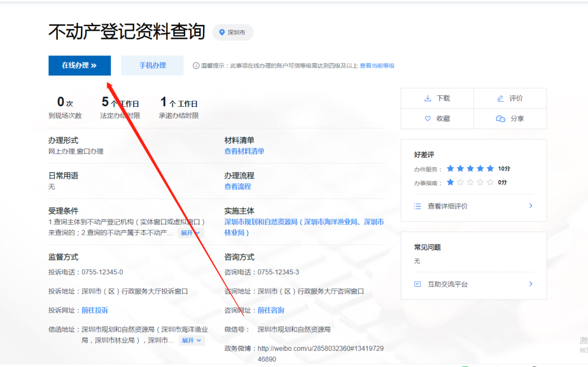The width and height of the screenshot is (588, 367).
Task: Click the chat icon beside 互助交流平台
Action: [418, 284]
